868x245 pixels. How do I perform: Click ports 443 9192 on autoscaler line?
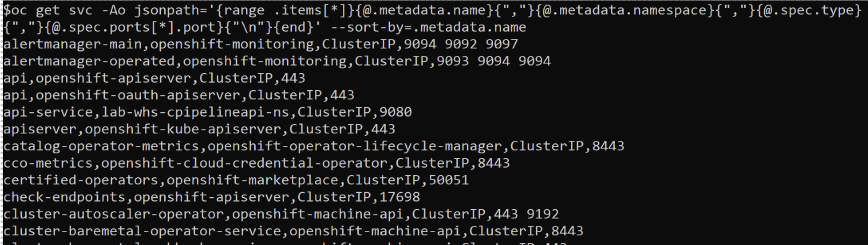526,214
